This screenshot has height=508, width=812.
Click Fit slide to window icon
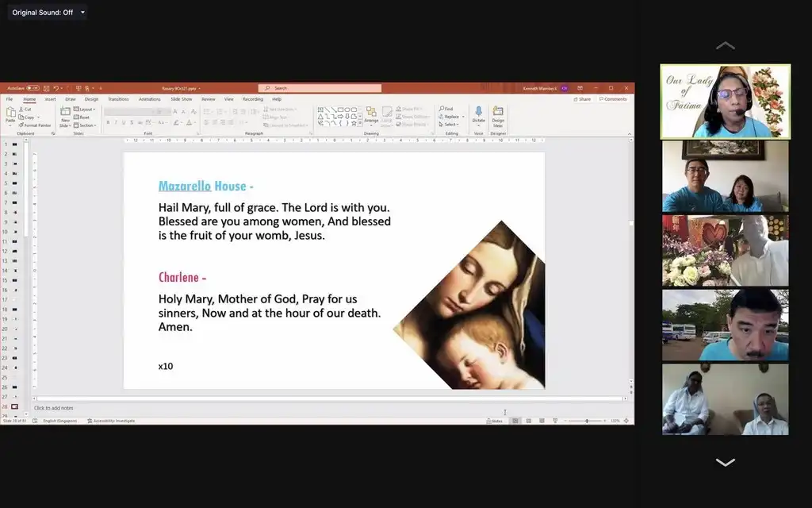tap(626, 421)
